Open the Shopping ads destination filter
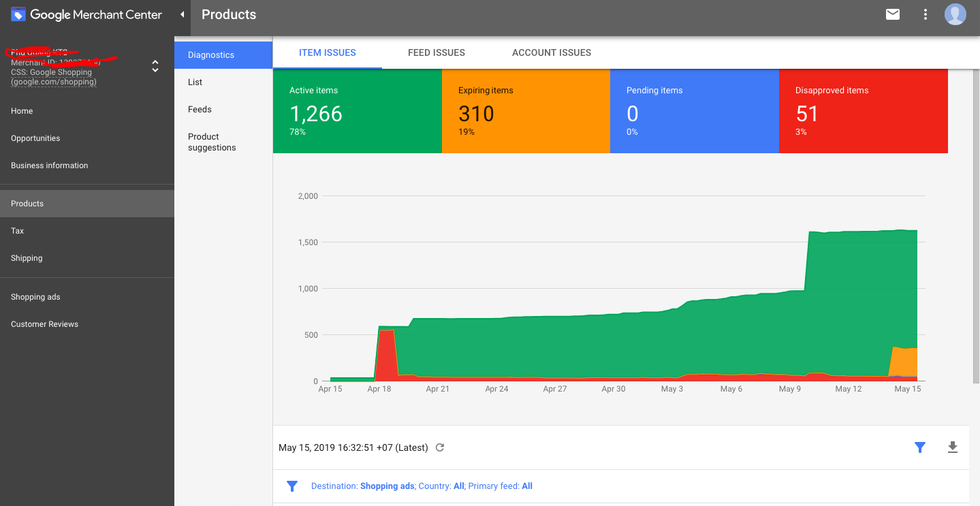 tap(387, 486)
